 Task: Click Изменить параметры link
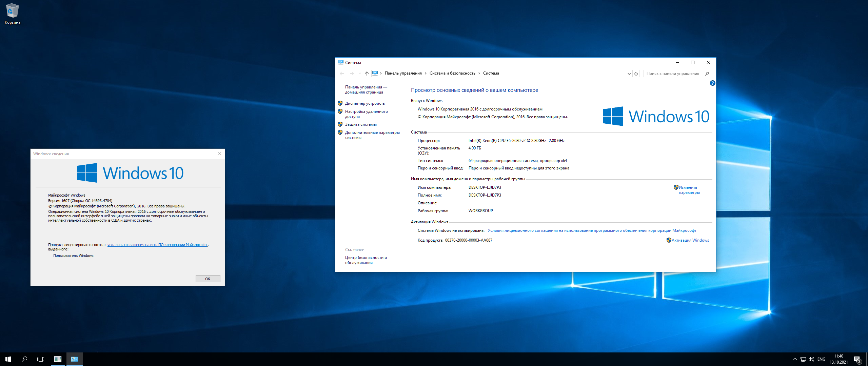pyautogui.click(x=689, y=190)
